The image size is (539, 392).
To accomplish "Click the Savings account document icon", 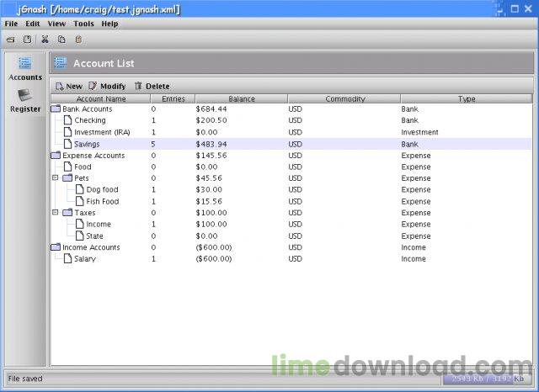I will pos(67,144).
